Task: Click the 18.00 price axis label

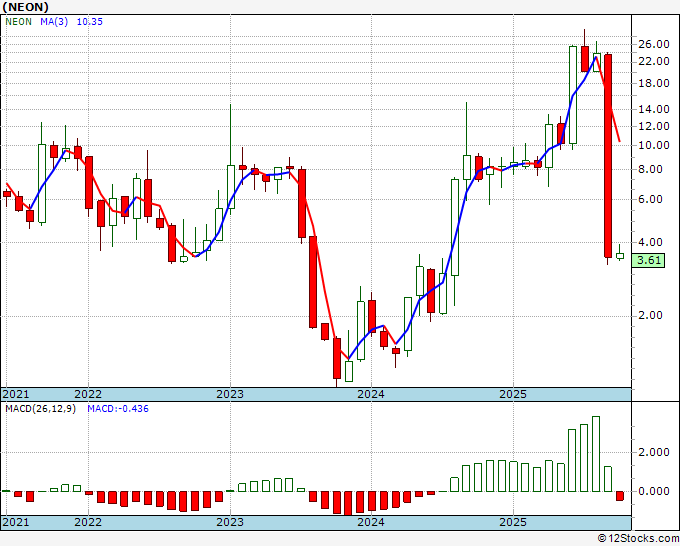Action: click(654, 83)
